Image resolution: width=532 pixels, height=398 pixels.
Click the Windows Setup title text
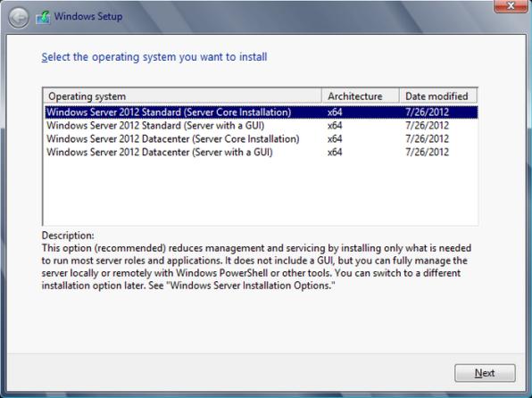(x=88, y=16)
